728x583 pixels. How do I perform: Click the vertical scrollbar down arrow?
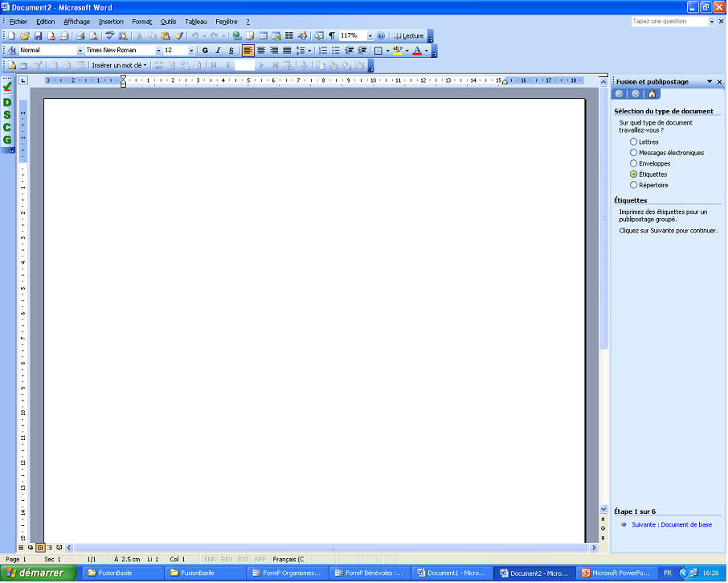[603, 510]
